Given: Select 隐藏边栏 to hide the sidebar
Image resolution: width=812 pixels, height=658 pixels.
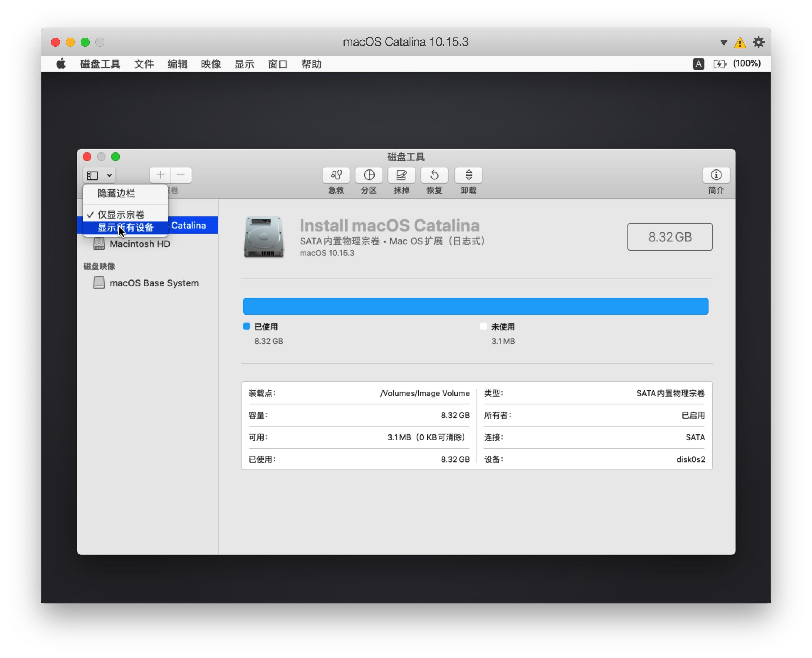Looking at the screenshot, I should (116, 193).
